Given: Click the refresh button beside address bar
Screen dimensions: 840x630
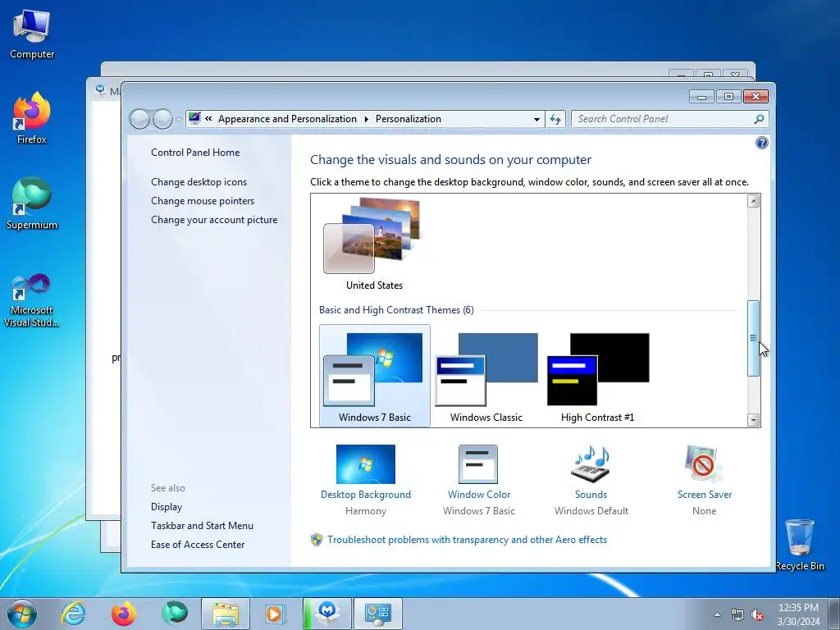Looking at the screenshot, I should coord(555,119).
